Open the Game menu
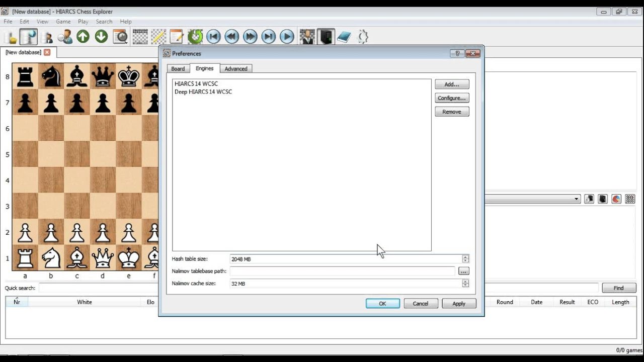This screenshot has width=644, height=362. (x=63, y=22)
